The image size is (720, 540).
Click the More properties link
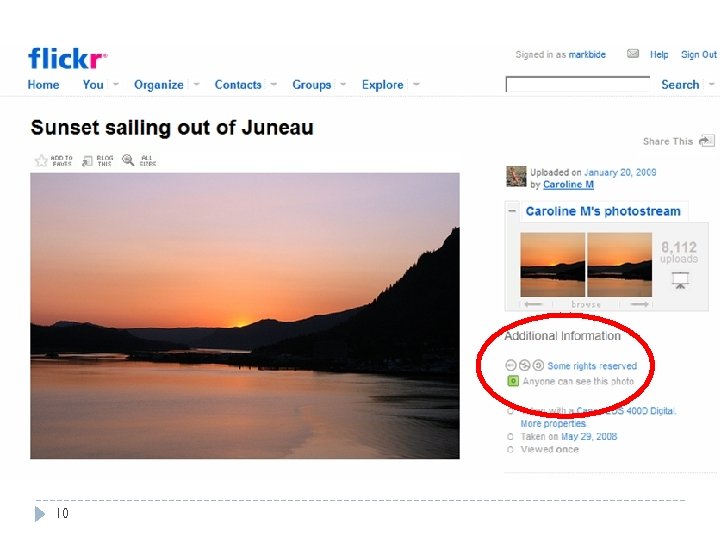click(x=553, y=423)
